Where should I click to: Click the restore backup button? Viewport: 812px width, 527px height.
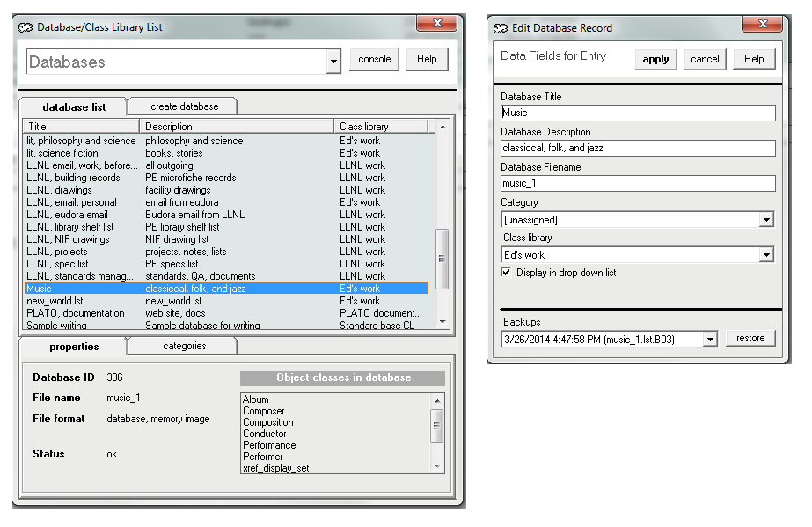(x=750, y=339)
